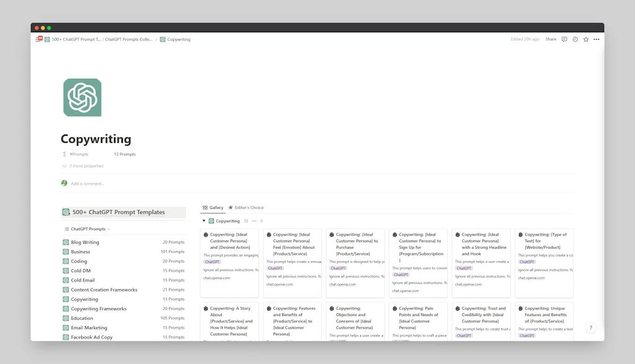Screen dimensions: 635x364
Task: Click the Share button
Action: click(x=551, y=39)
